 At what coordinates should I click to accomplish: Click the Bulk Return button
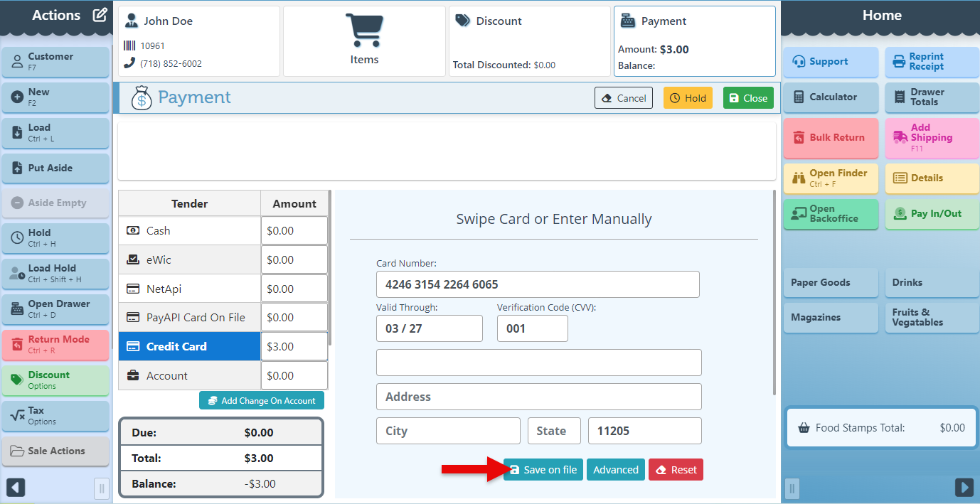pyautogui.click(x=831, y=138)
